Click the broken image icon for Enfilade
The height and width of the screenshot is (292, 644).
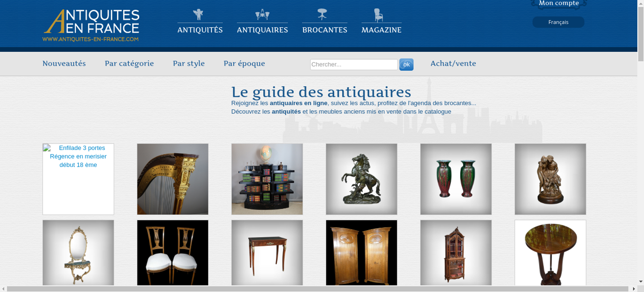(47, 148)
